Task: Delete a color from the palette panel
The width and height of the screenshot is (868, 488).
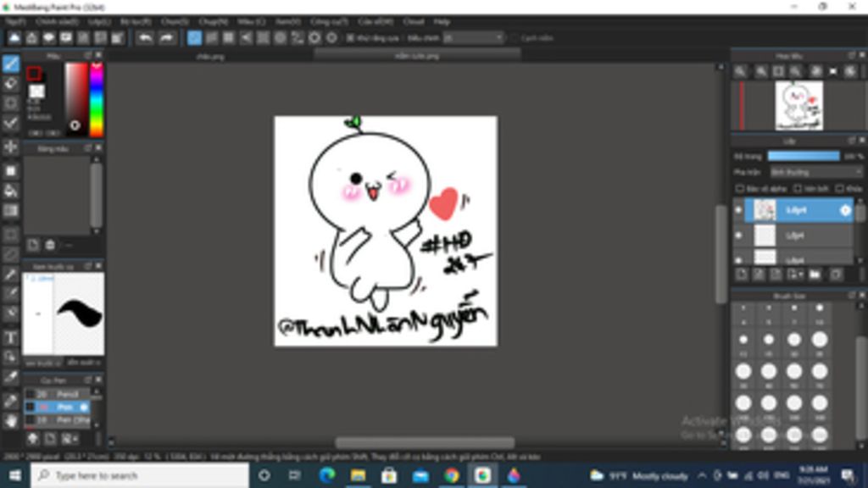Action: [x=50, y=245]
